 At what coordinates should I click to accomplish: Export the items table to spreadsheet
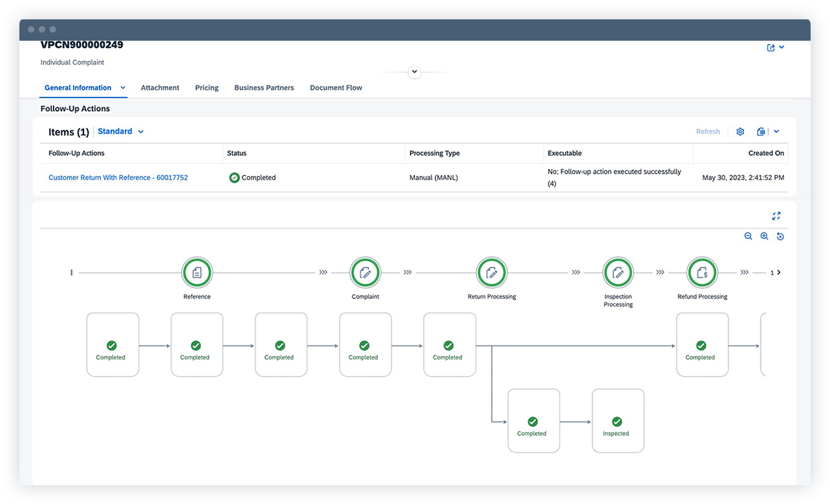(761, 131)
